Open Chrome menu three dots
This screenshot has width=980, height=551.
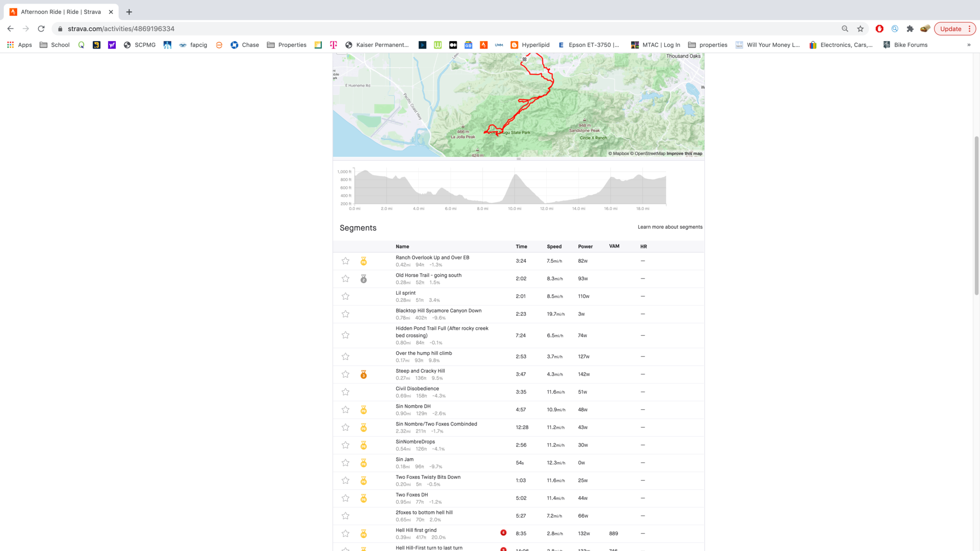point(970,28)
